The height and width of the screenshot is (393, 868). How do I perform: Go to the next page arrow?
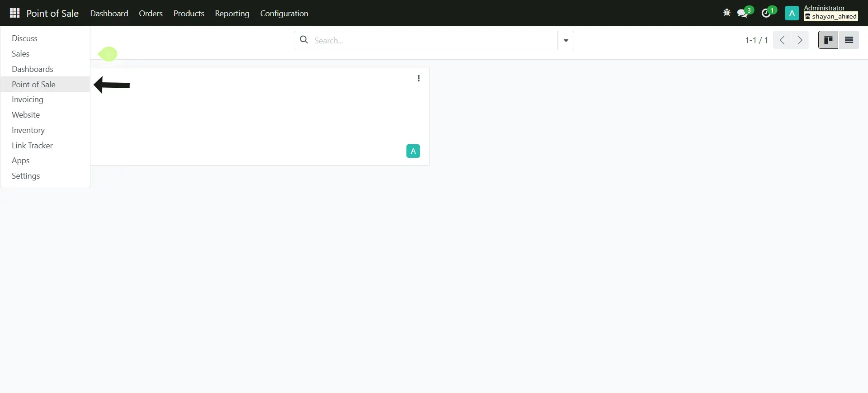[x=800, y=40]
